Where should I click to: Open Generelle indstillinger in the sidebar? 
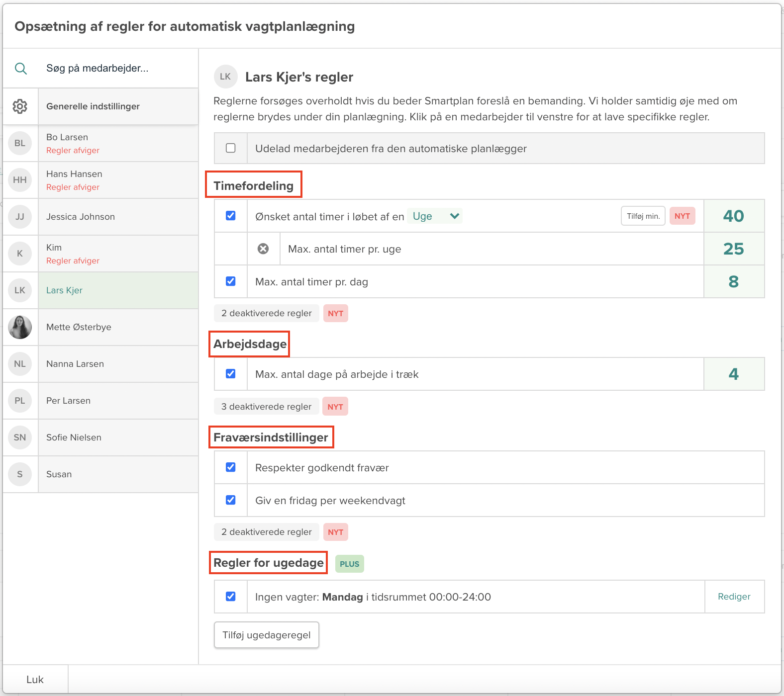coord(93,106)
